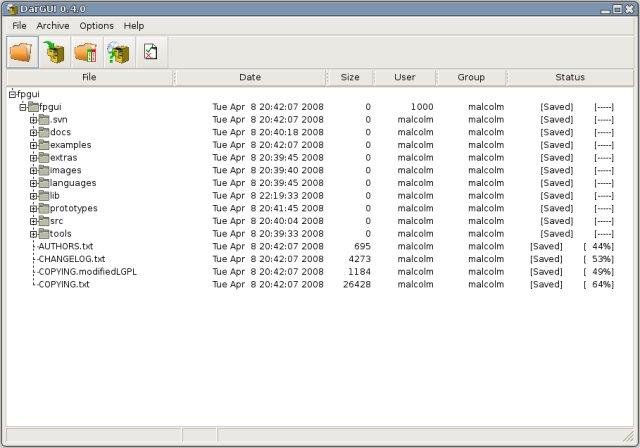Expand the examples folder node
This screenshot has height=448, width=640.
(x=33, y=145)
